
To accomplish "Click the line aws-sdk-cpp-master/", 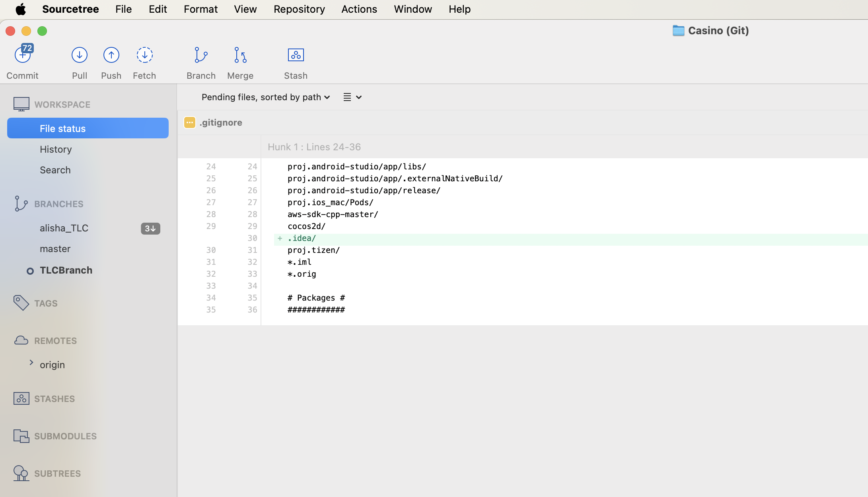I will tap(333, 214).
